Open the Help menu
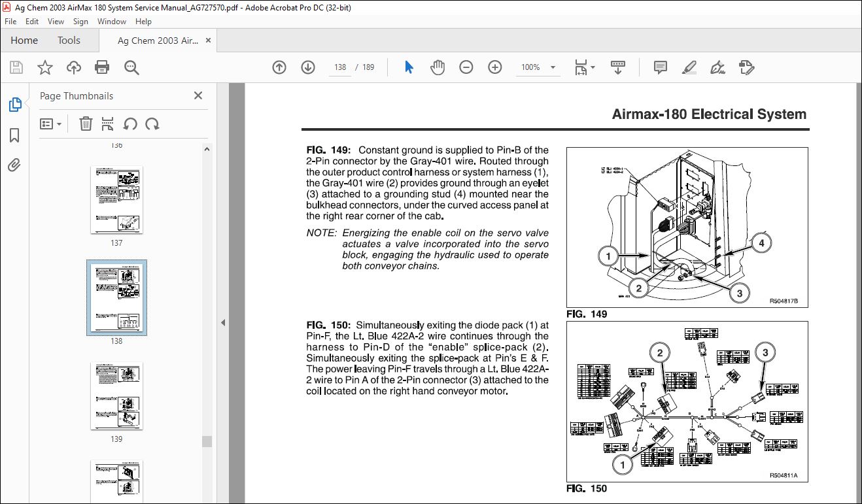This screenshot has height=504, width=862. tap(143, 22)
